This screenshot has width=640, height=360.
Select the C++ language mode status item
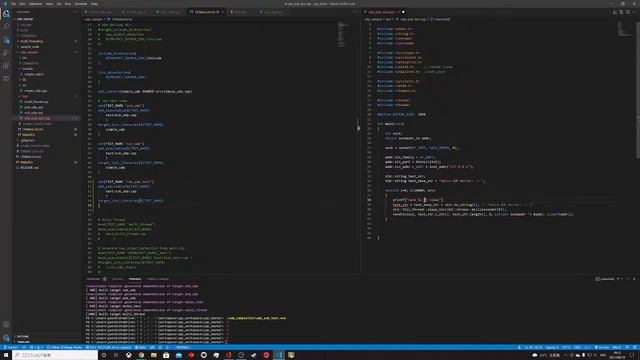[587, 347]
